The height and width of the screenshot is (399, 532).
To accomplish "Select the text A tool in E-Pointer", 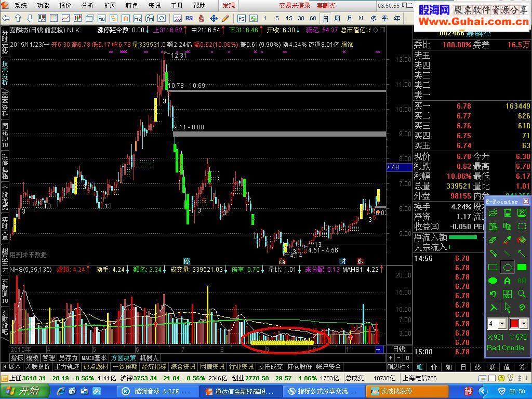I will coord(507,281).
